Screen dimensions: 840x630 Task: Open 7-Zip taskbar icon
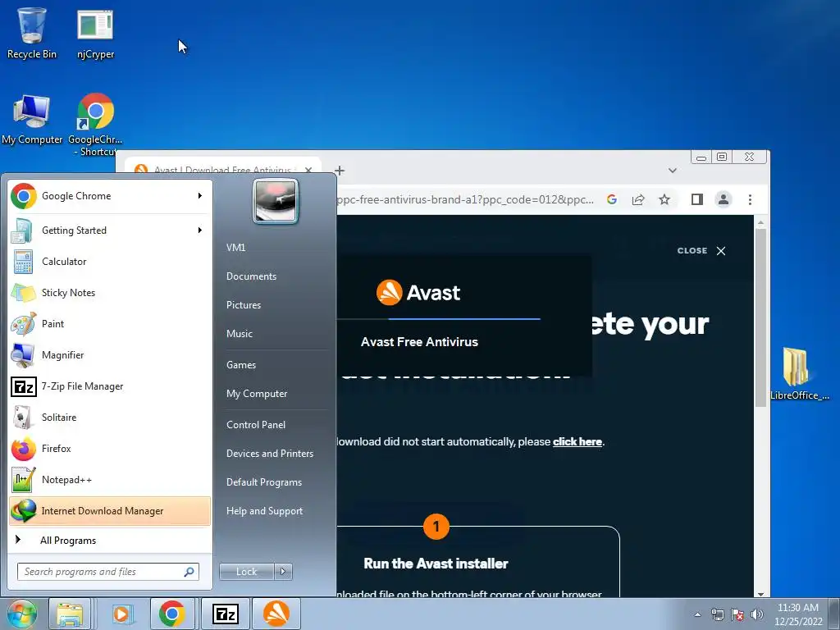point(226,614)
